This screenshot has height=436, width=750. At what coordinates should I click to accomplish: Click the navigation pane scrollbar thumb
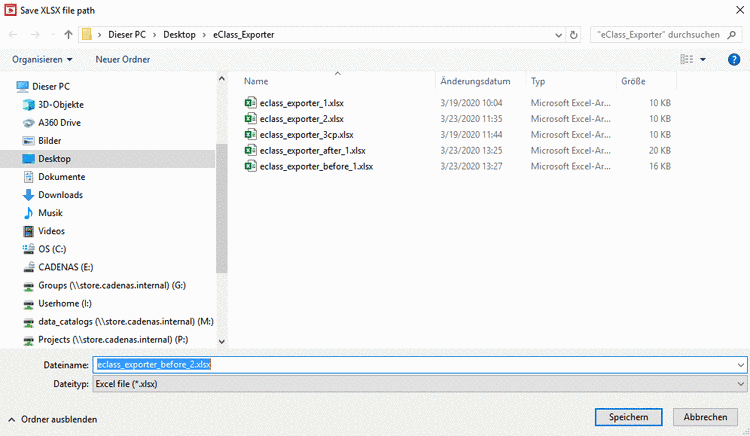221,208
